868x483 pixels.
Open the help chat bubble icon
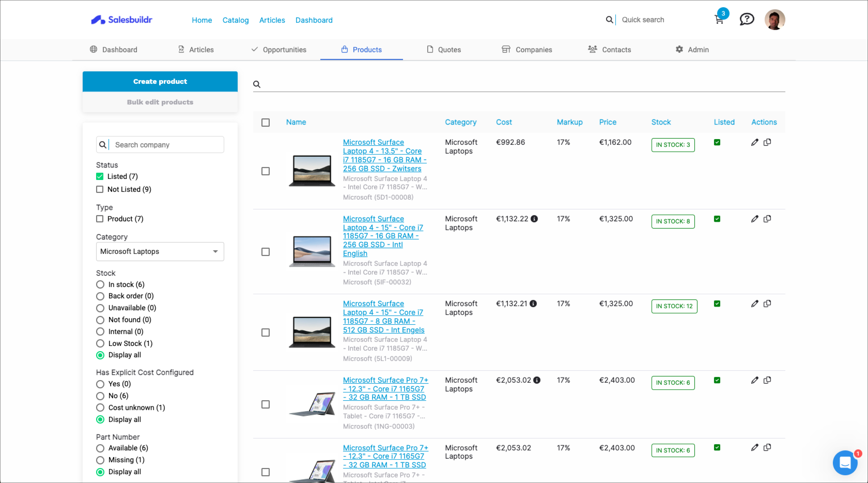point(747,19)
